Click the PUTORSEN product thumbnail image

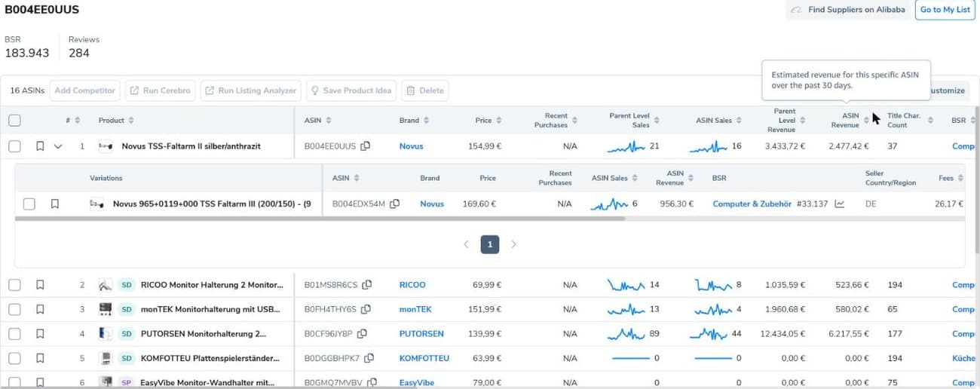pyautogui.click(x=106, y=333)
